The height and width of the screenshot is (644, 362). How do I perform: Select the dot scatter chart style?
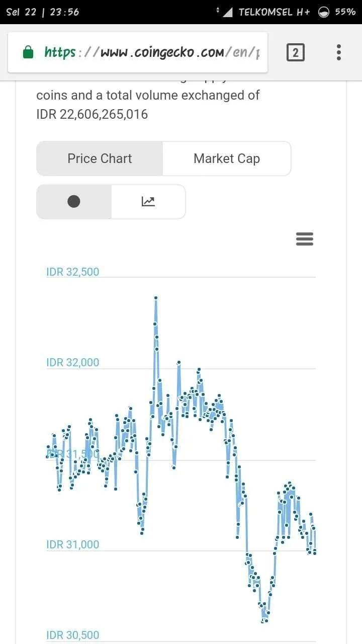point(74,202)
